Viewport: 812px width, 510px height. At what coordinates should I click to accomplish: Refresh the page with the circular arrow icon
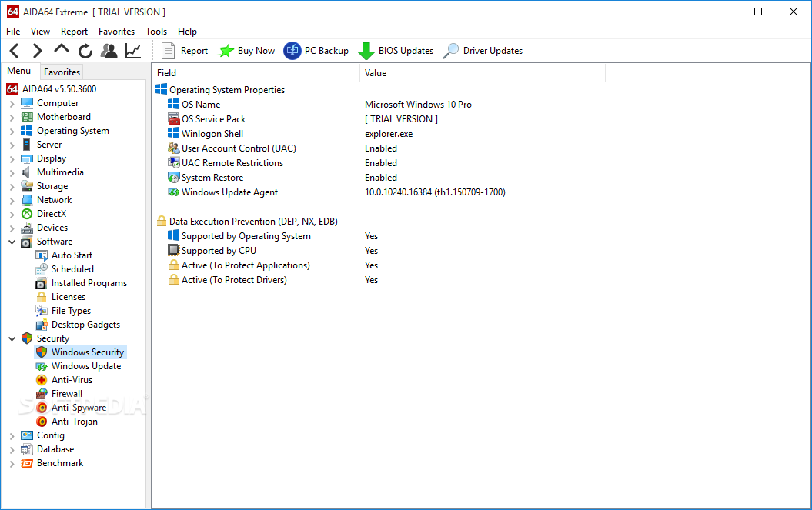point(85,51)
